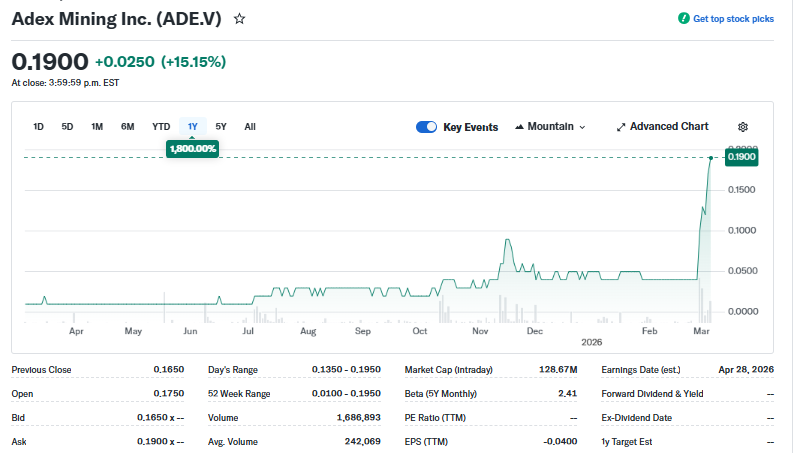The width and height of the screenshot is (798, 453).
Task: Switch chart to 6M range
Action: [128, 127]
